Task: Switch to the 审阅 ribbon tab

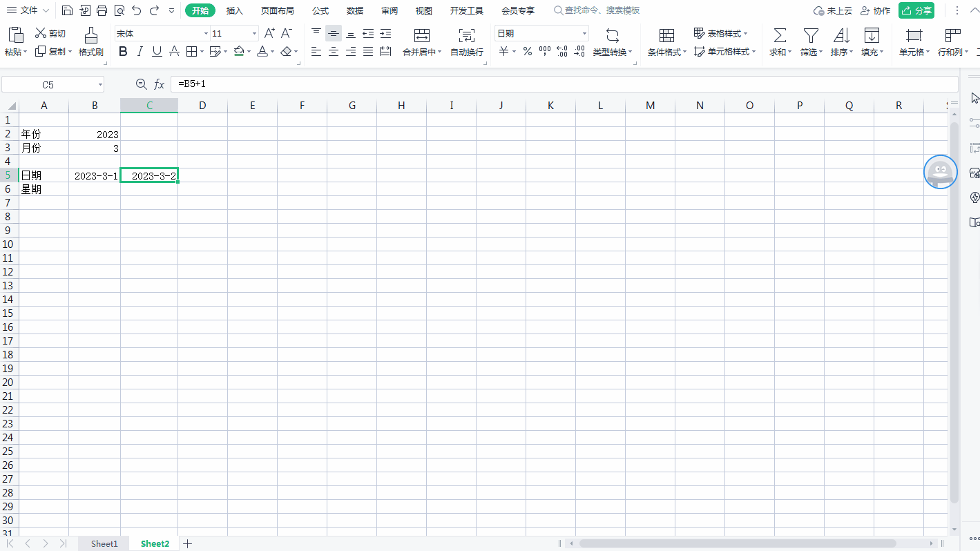Action: click(x=390, y=10)
